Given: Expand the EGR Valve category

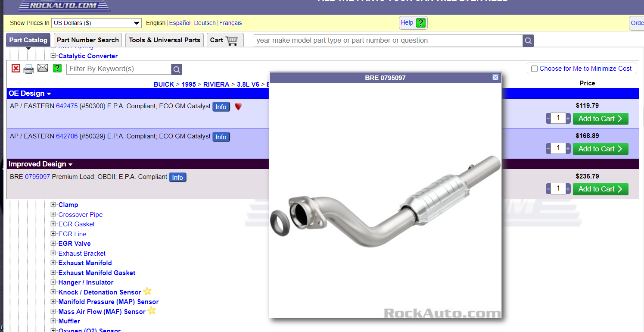Looking at the screenshot, I should [53, 243].
